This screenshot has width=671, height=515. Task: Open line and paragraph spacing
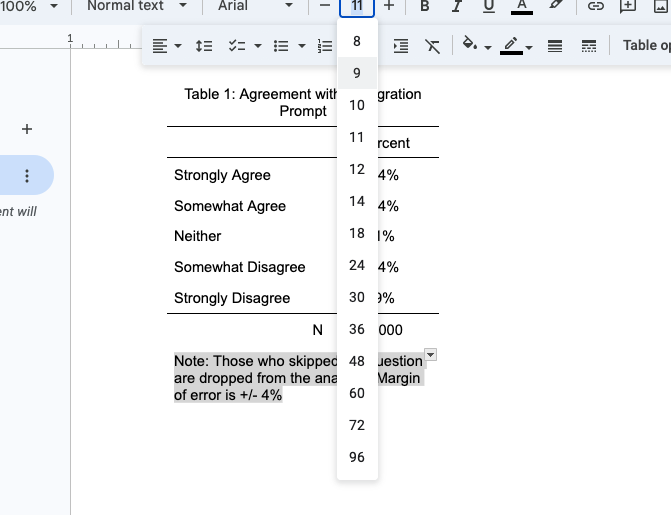(x=204, y=46)
